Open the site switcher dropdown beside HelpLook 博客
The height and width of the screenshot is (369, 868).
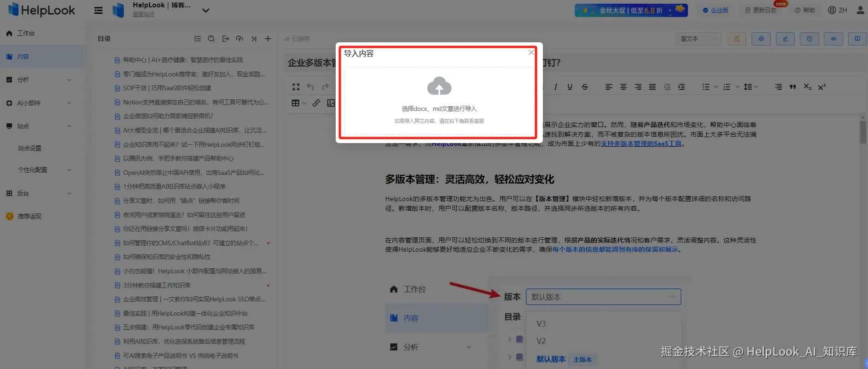click(206, 10)
